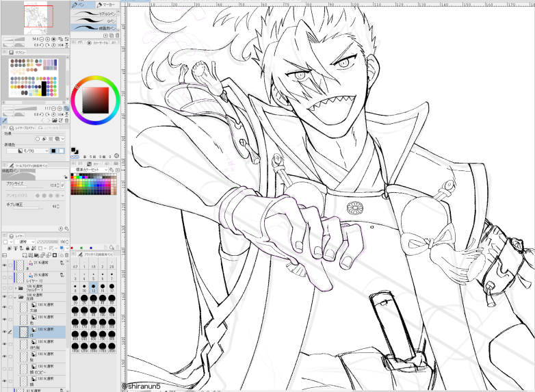The width and height of the screenshot is (535, 392).
Task: Rotate canvas right in Navigator panel
Action: [x=47, y=45]
